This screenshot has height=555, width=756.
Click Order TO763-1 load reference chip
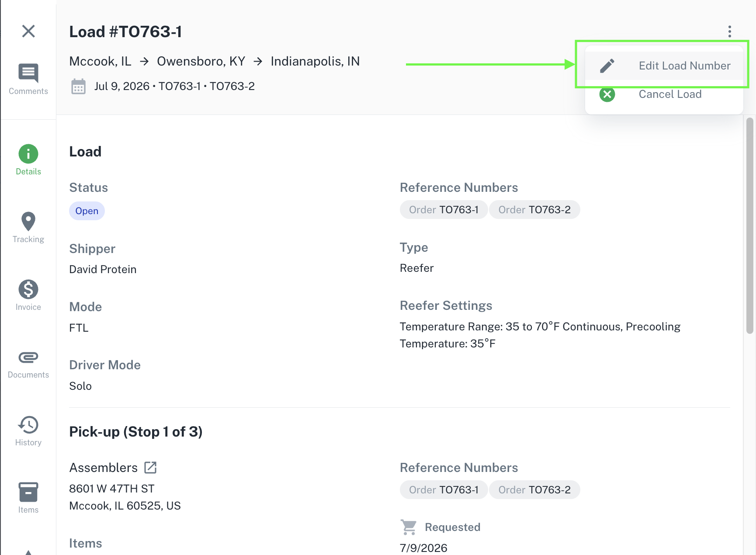(444, 210)
